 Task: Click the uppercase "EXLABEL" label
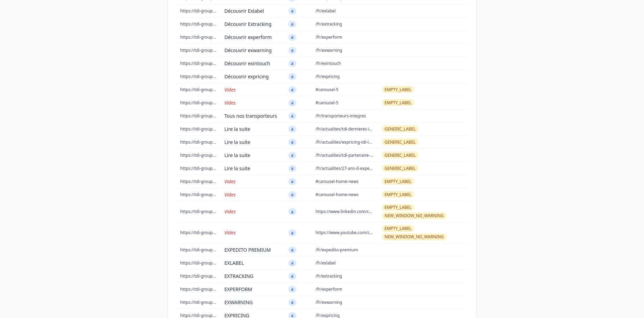(234, 263)
